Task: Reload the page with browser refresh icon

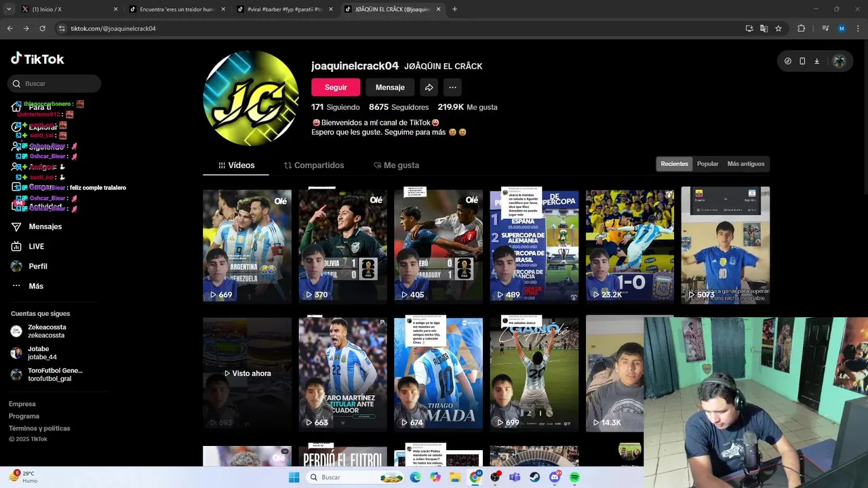Action: [x=42, y=28]
